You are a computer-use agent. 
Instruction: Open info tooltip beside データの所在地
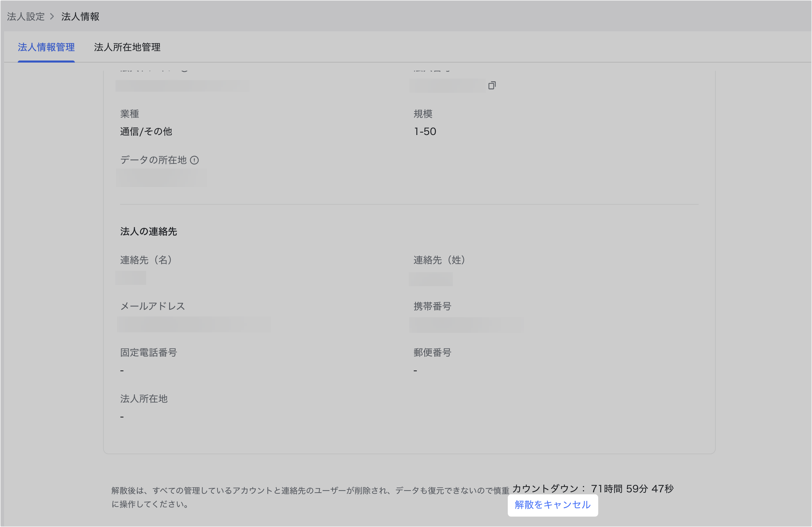coord(194,160)
